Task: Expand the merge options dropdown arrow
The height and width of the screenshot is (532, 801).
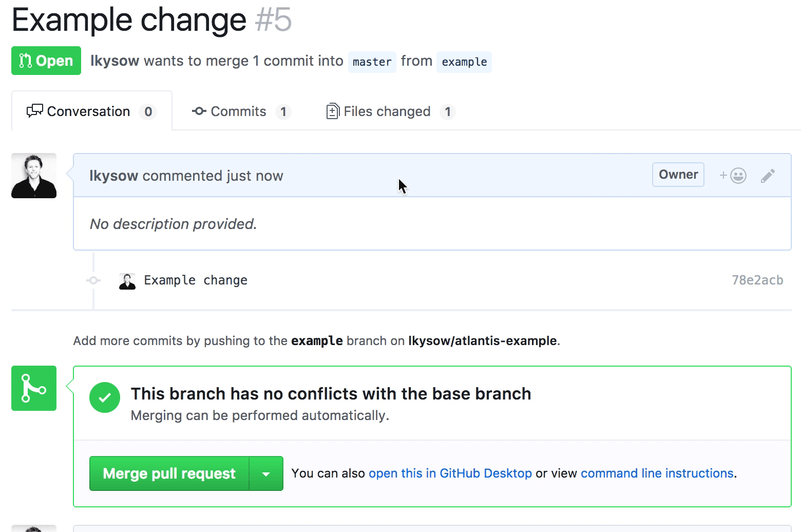Action: 266,473
